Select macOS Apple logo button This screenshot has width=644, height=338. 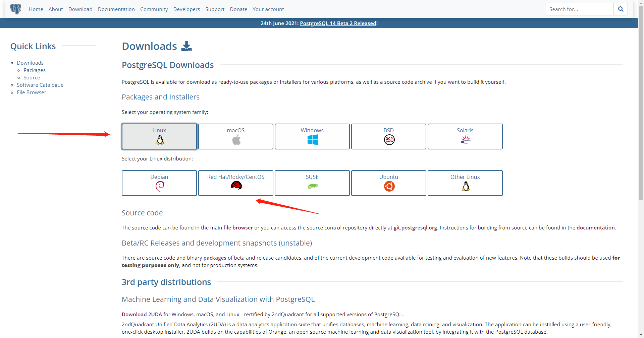pyautogui.click(x=236, y=136)
